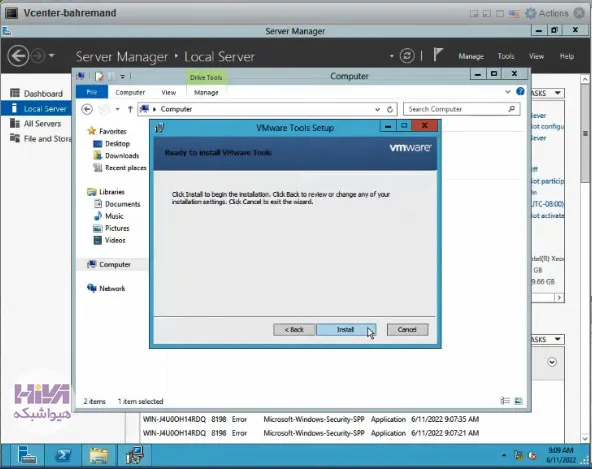
Task: Open recent locations dropdown in Explorer
Action: click(117, 109)
